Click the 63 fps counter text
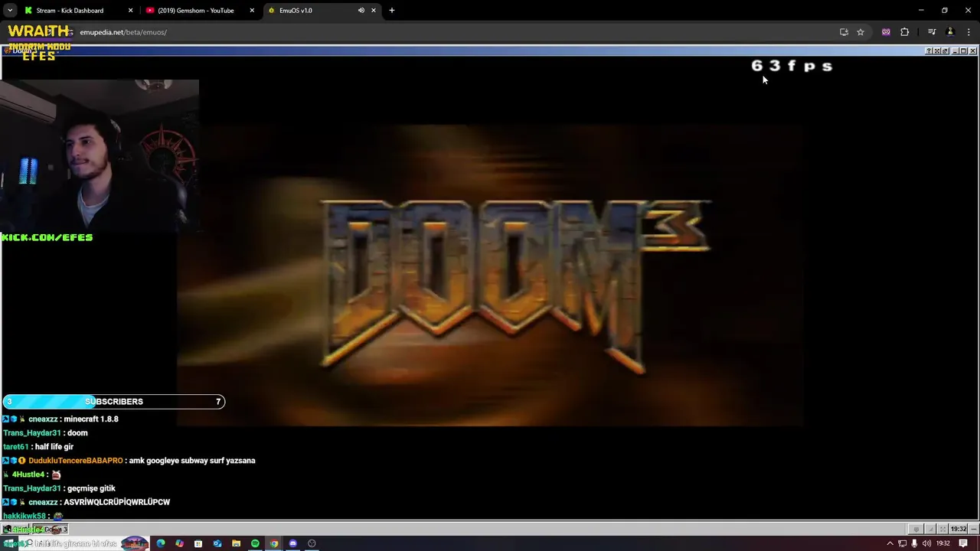 point(792,66)
